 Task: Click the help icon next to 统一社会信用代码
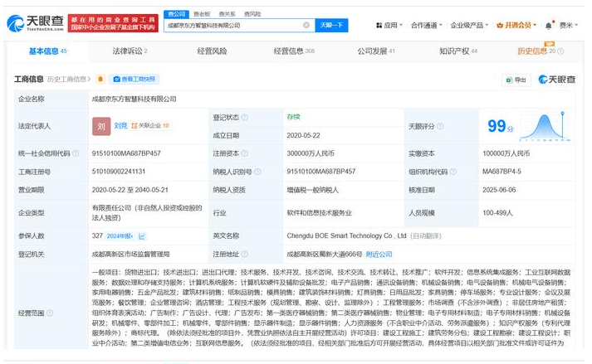tap(76, 153)
